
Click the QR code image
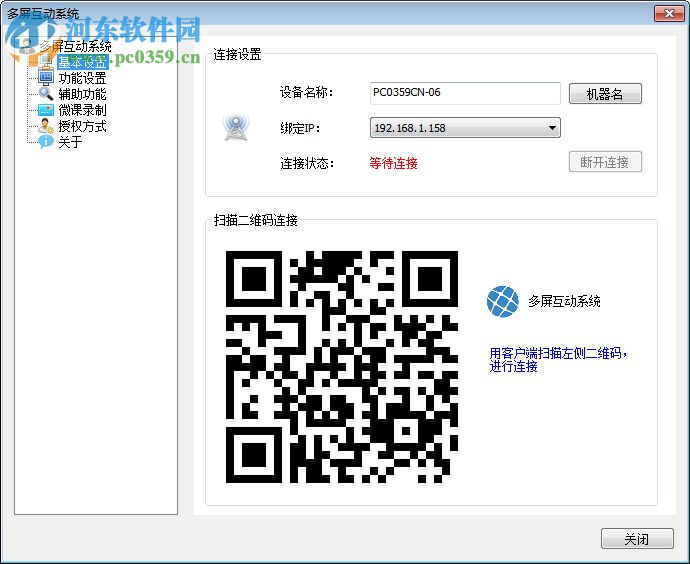pos(342,367)
